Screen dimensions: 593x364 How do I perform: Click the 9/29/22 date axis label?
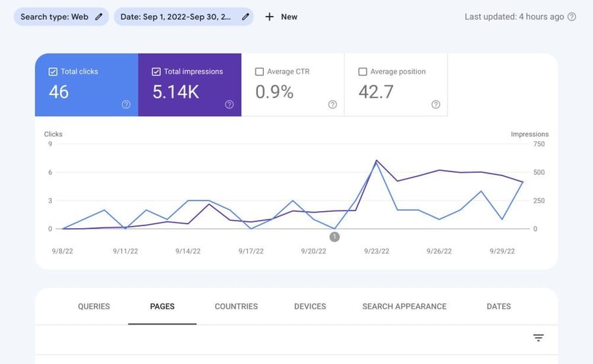tap(502, 251)
